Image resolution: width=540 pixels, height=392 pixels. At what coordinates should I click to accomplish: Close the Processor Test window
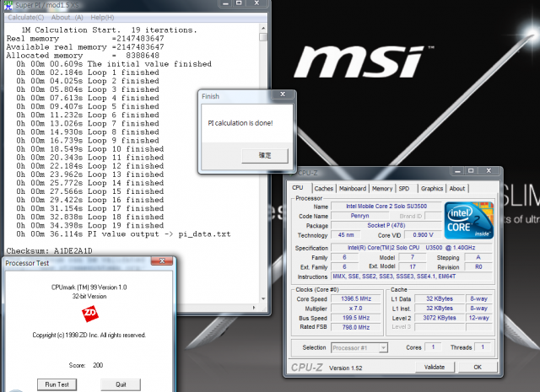pyautogui.click(x=162, y=261)
